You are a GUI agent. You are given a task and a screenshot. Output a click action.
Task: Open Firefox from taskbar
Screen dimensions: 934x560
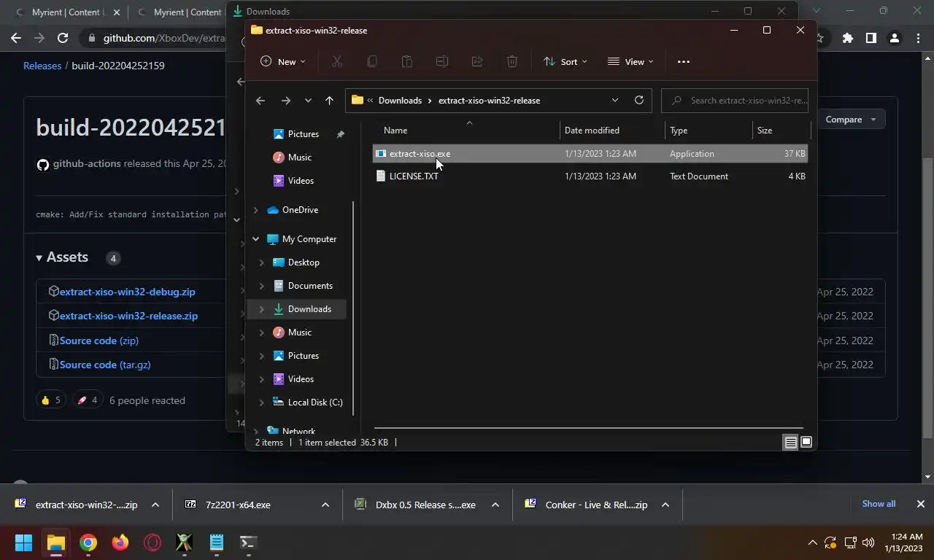pyautogui.click(x=120, y=542)
